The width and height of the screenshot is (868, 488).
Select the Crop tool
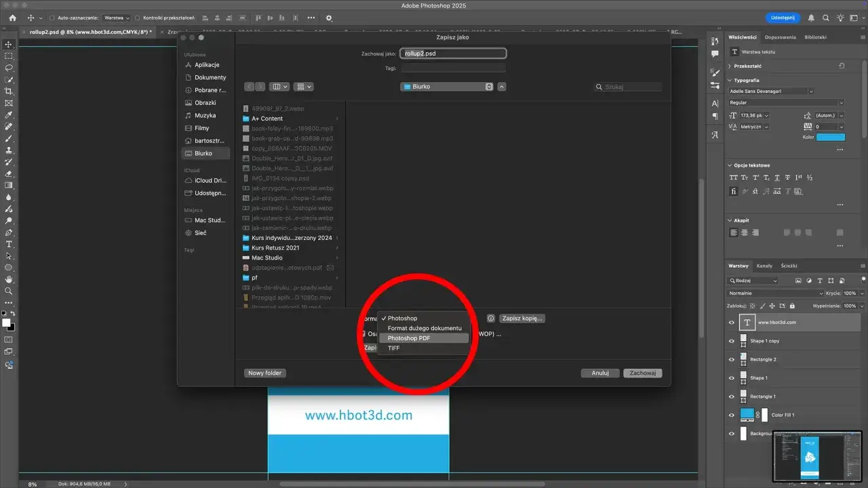(9, 91)
